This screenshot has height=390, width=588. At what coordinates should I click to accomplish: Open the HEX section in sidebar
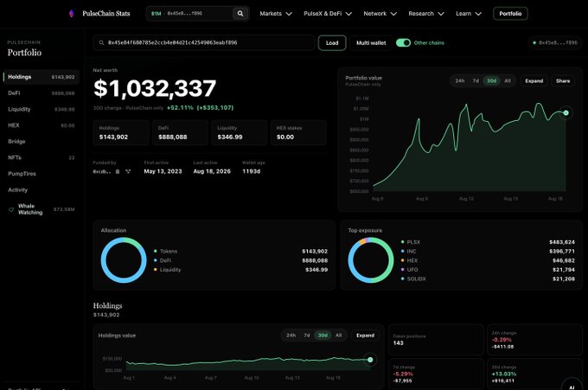pos(42,125)
